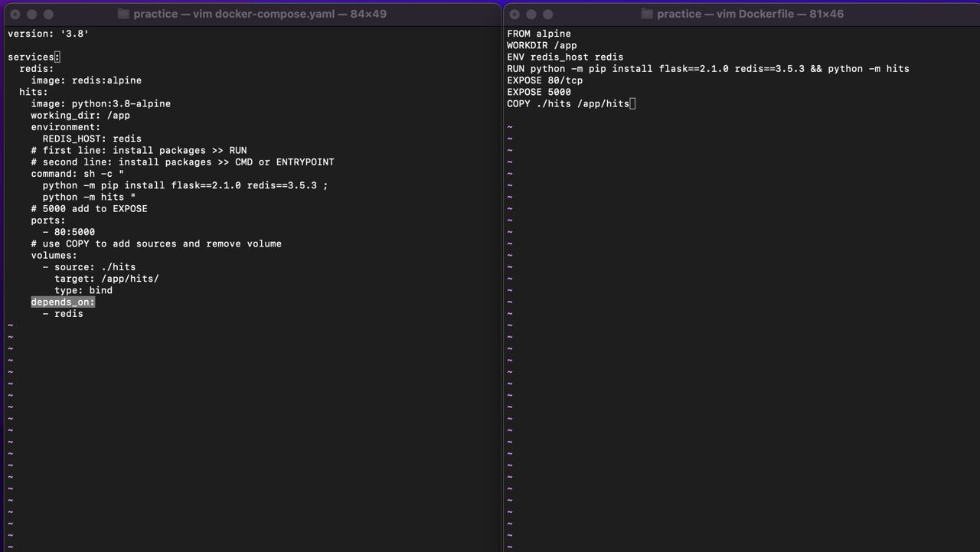This screenshot has height=552, width=980.
Task: Place cursor on 'COPY ./hits /app/hits' line
Action: (568, 103)
